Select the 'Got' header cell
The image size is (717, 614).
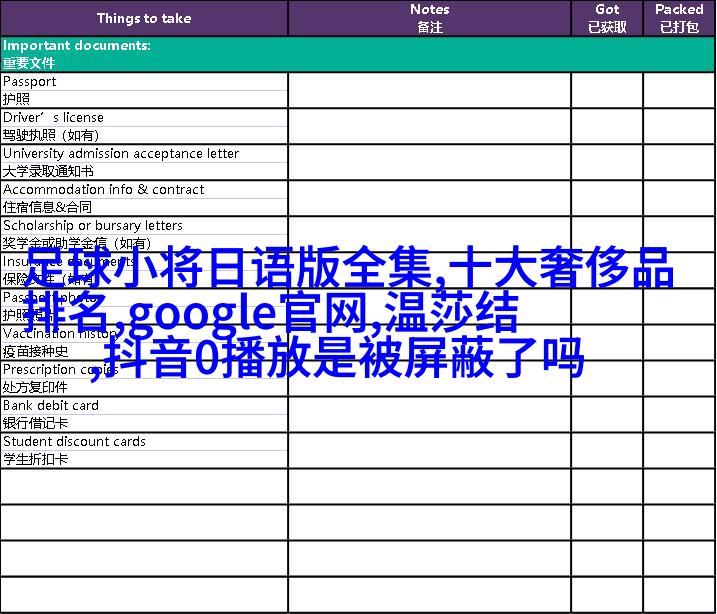607,18
